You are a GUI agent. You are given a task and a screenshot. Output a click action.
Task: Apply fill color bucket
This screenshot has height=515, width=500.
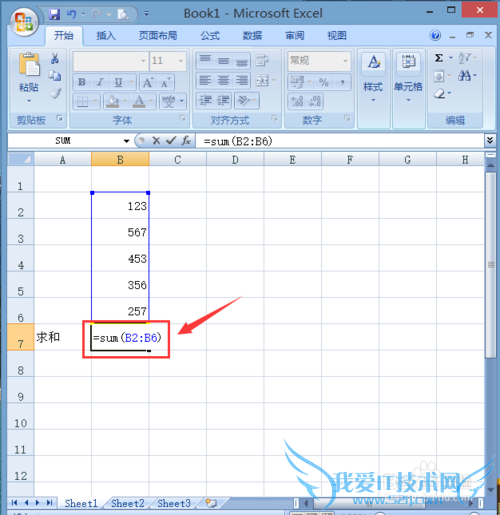(x=113, y=101)
